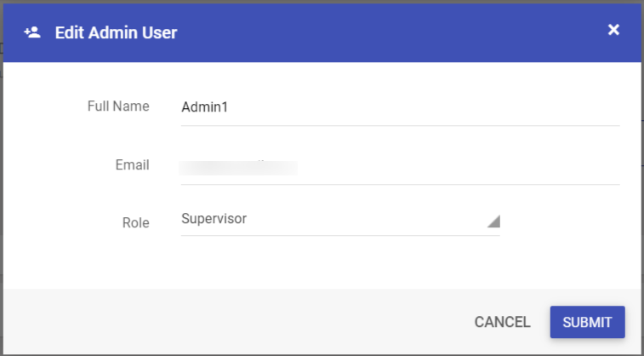Viewport: 644px width, 356px height.
Task: Submit the admin user changes
Action: pyautogui.click(x=587, y=322)
